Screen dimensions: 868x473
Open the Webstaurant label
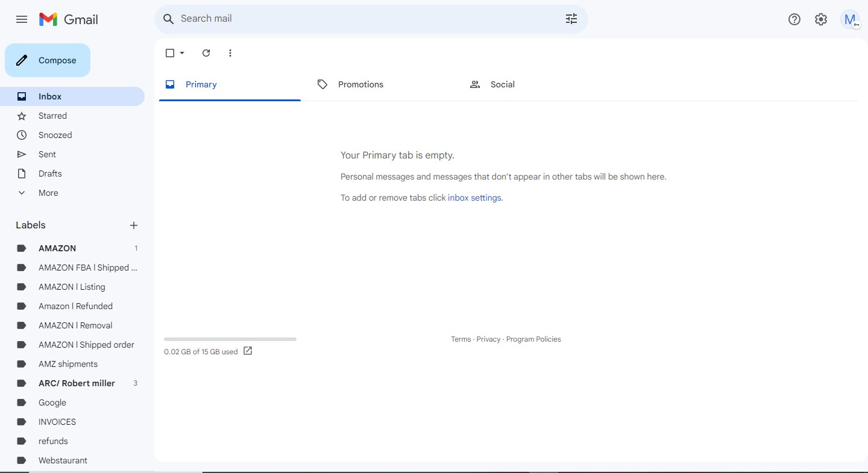[x=72, y=460]
